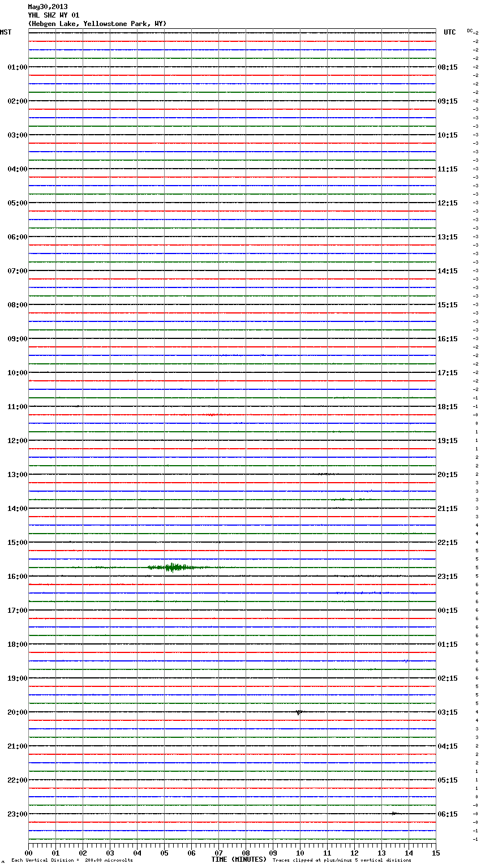Viewport: 481px width, 868px height.
Task: Click the 12:15 UTC time label
Action: click(x=448, y=203)
